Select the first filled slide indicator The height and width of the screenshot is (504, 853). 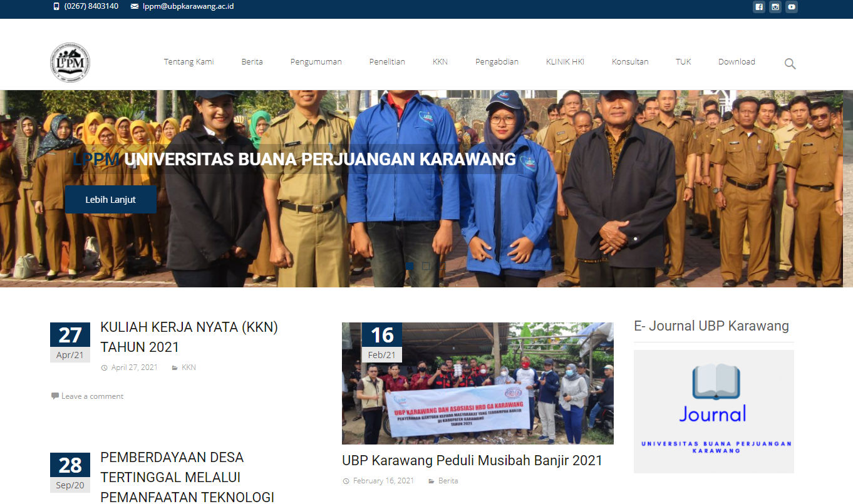[410, 266]
